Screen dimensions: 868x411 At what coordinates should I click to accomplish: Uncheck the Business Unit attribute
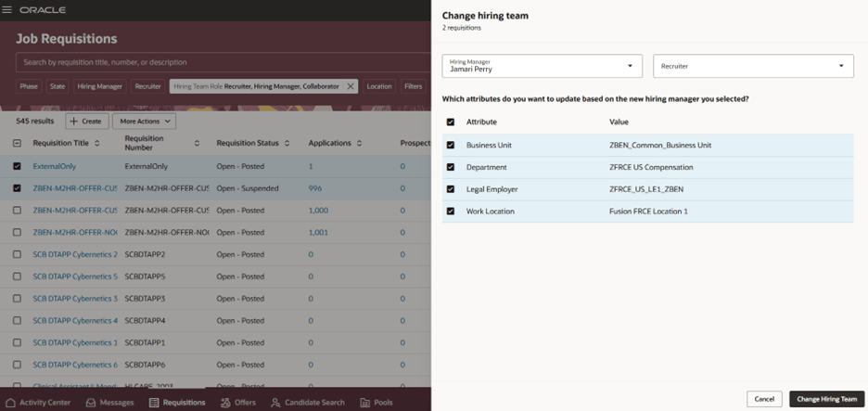tap(451, 145)
